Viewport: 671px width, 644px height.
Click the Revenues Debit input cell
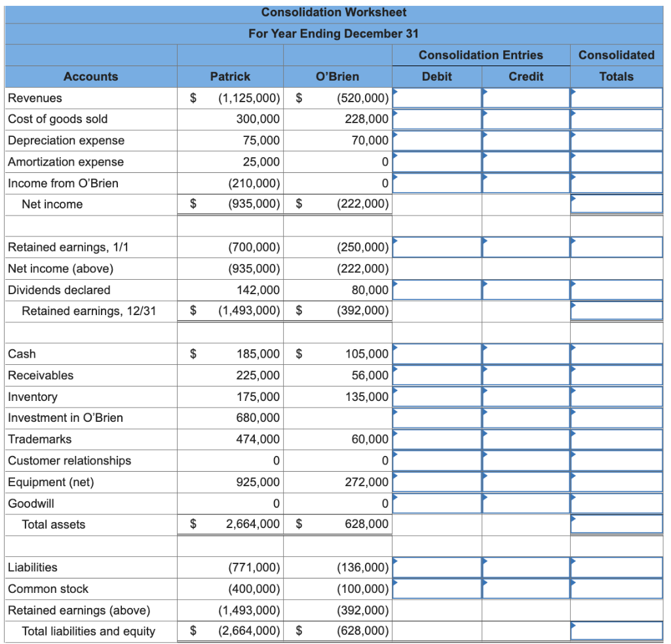click(437, 98)
